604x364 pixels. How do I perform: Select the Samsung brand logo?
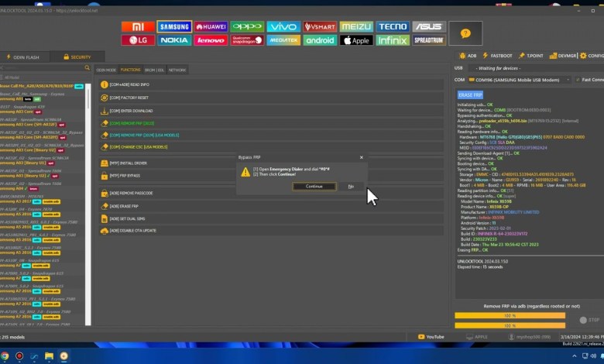tap(174, 26)
